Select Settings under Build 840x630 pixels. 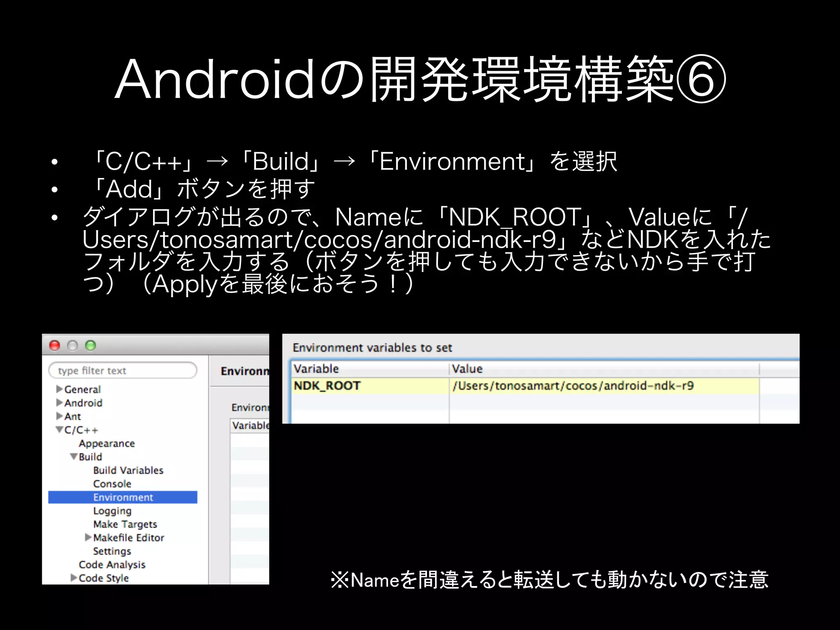tap(112, 551)
